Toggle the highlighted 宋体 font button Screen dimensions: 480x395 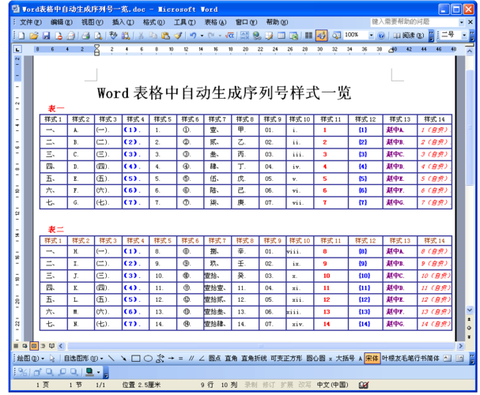(x=372, y=358)
